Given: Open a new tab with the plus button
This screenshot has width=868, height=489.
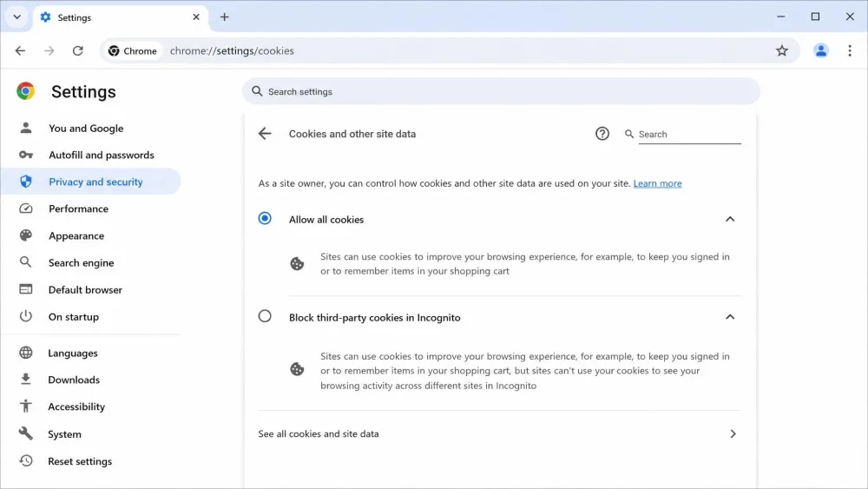Looking at the screenshot, I should [x=224, y=17].
